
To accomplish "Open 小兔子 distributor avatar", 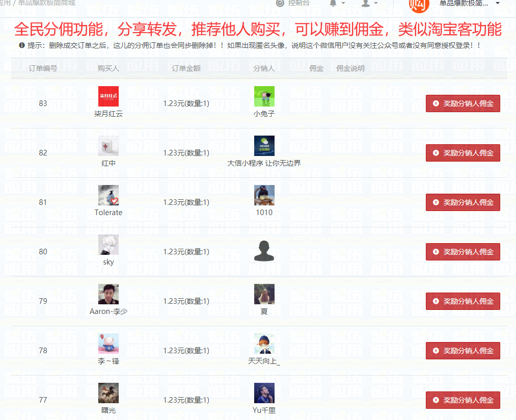I will coord(264,96).
